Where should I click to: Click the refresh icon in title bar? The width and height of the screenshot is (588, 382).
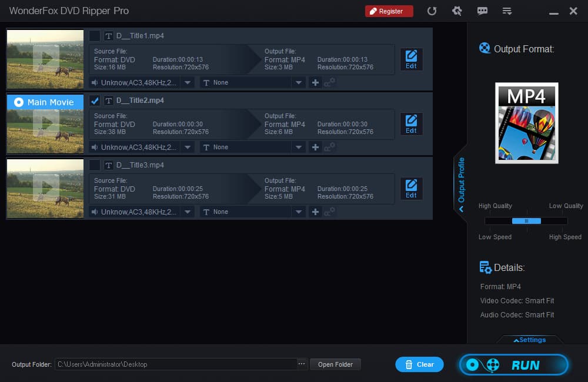[432, 11]
